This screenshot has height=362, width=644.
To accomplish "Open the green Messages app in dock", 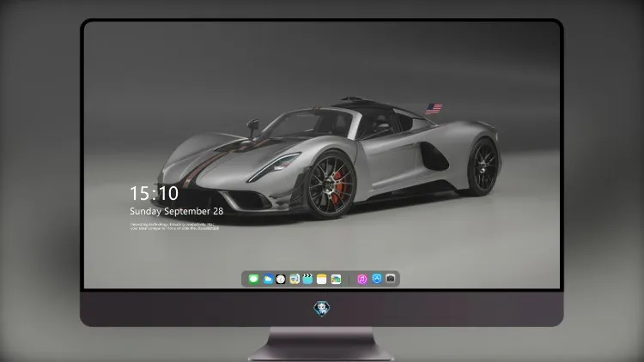I will pos(253,279).
